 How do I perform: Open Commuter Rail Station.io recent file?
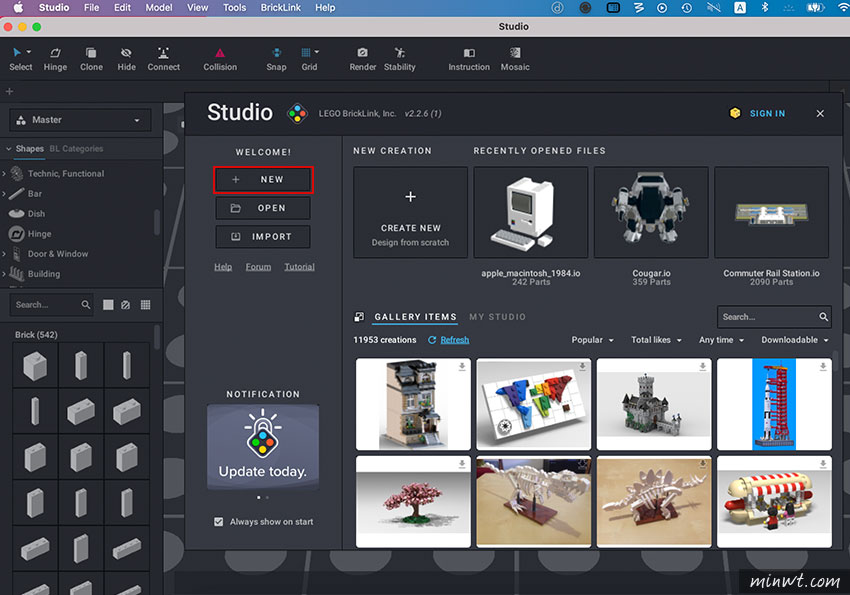(771, 212)
